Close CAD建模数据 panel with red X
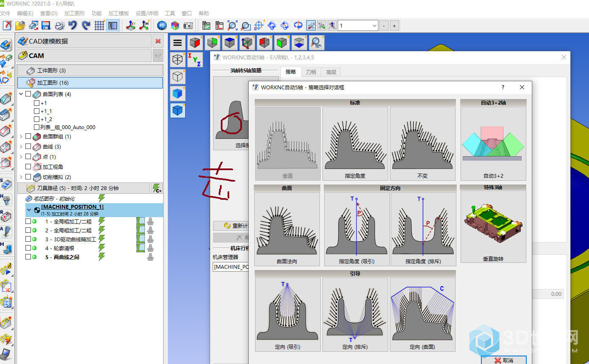Viewport: 589px width, 364px height. (158, 41)
